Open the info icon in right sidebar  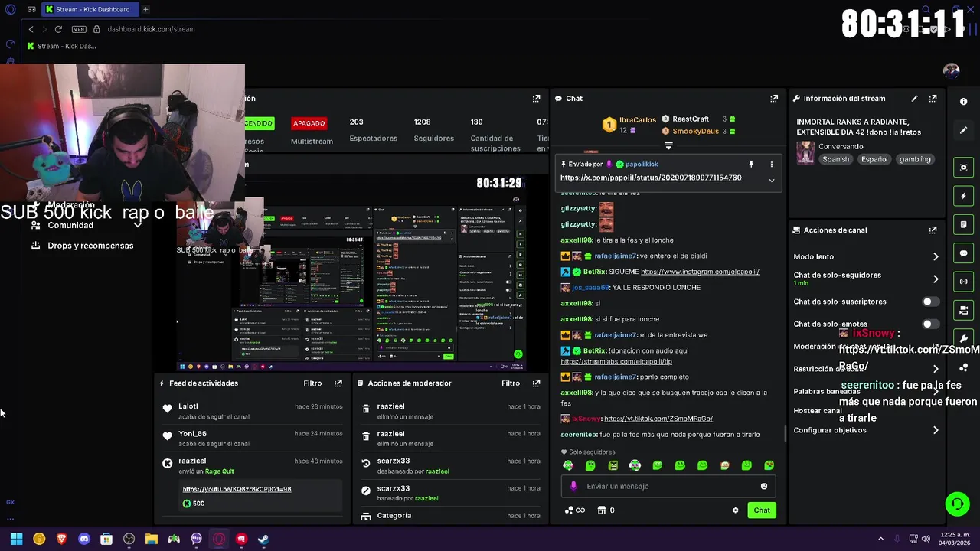(x=964, y=102)
